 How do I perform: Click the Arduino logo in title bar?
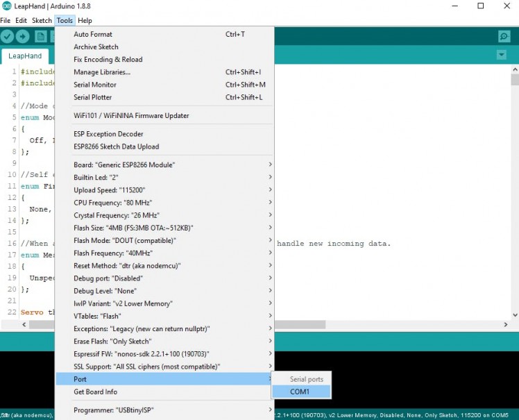7,6
